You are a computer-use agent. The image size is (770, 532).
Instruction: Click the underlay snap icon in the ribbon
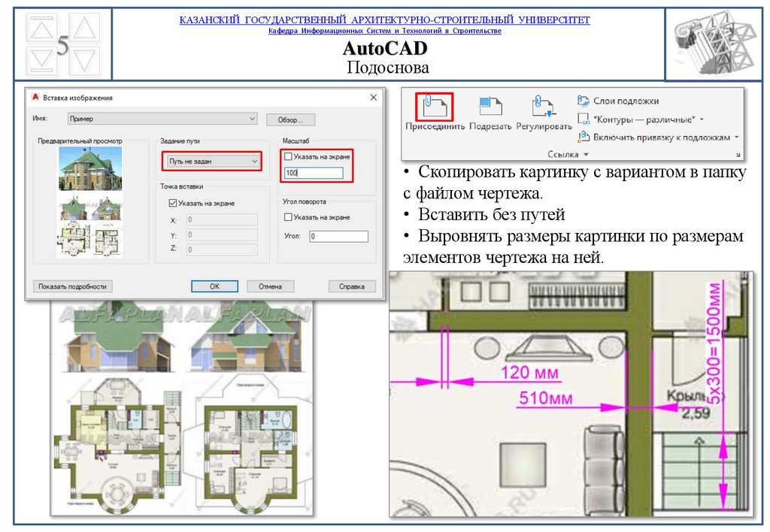(584, 137)
